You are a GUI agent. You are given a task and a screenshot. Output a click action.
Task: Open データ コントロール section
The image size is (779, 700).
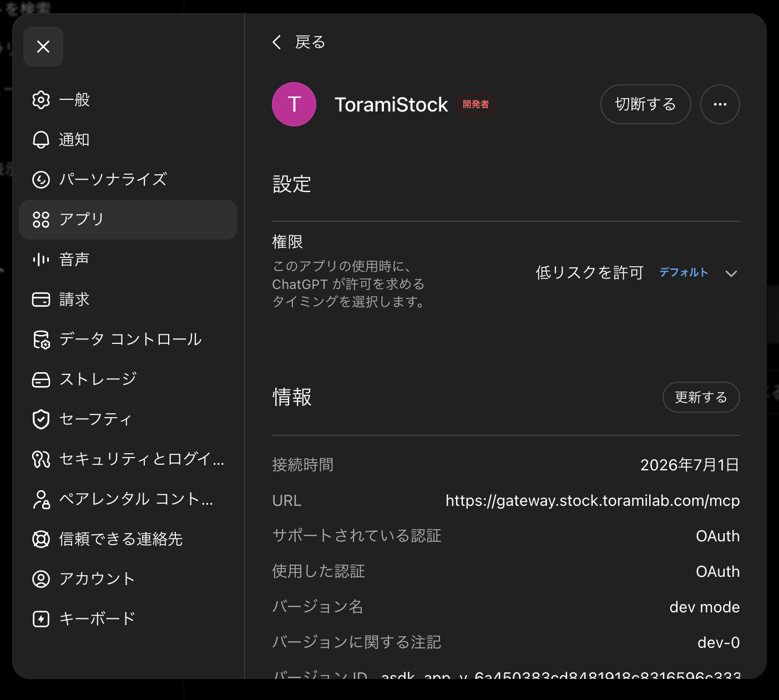coord(128,339)
